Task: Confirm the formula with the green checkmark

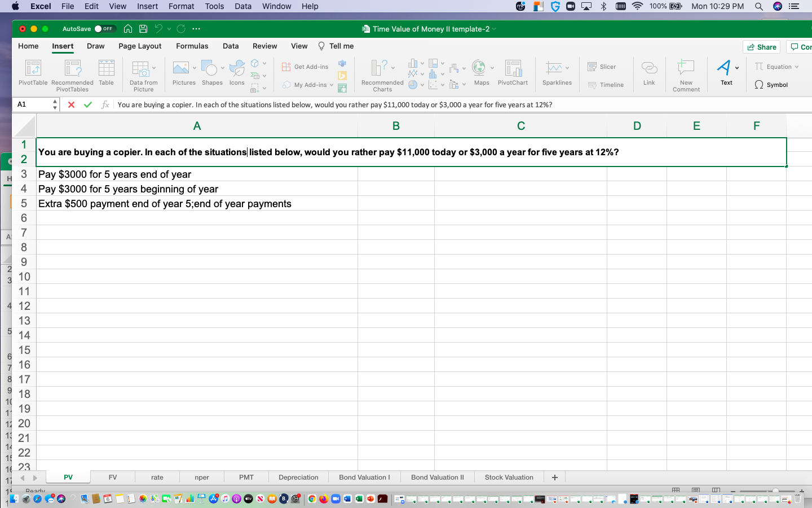Action: pos(87,104)
